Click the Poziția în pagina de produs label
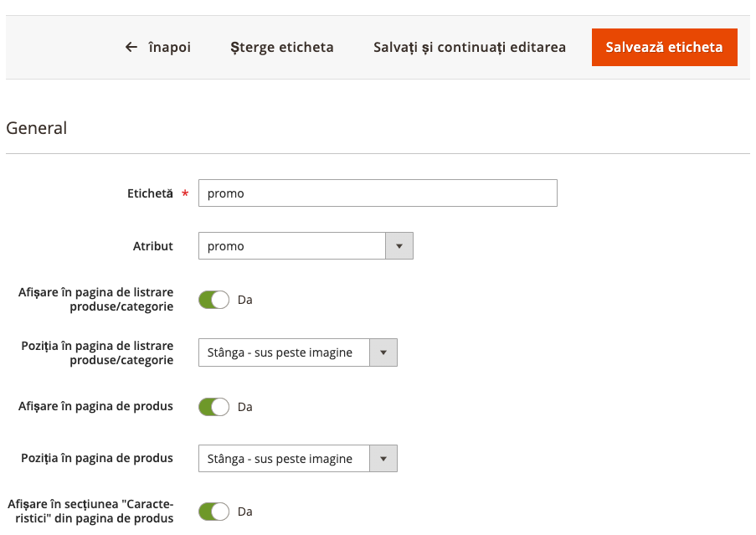 pos(97,458)
